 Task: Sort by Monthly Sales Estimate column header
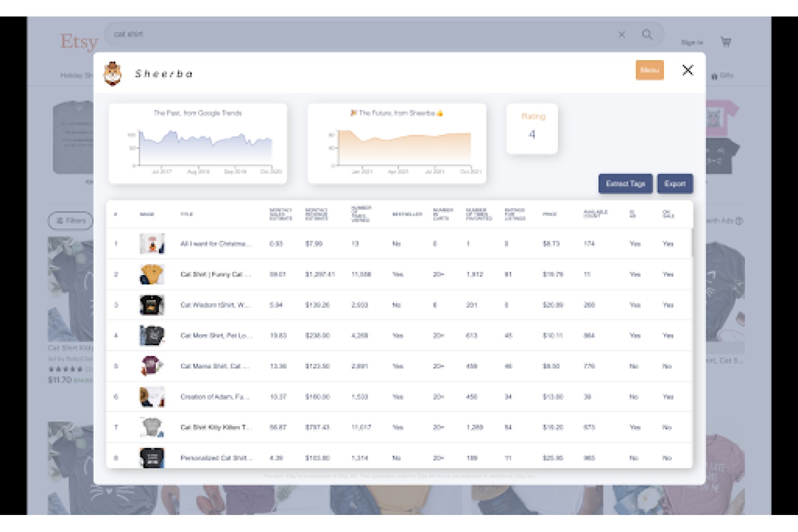pyautogui.click(x=281, y=214)
